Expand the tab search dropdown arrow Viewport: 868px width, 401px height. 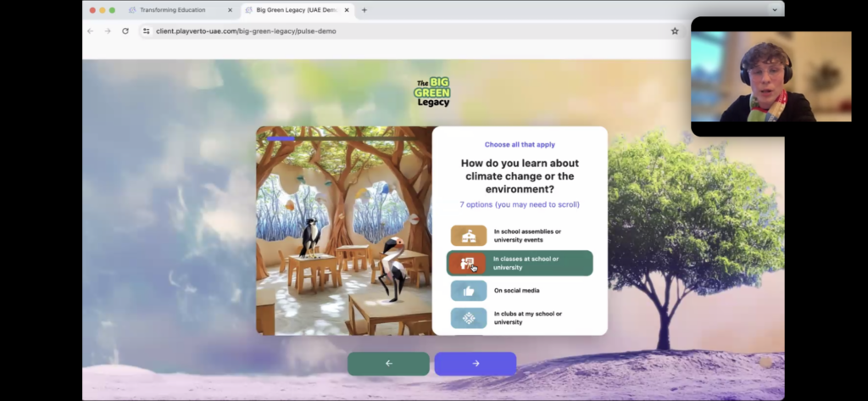774,10
